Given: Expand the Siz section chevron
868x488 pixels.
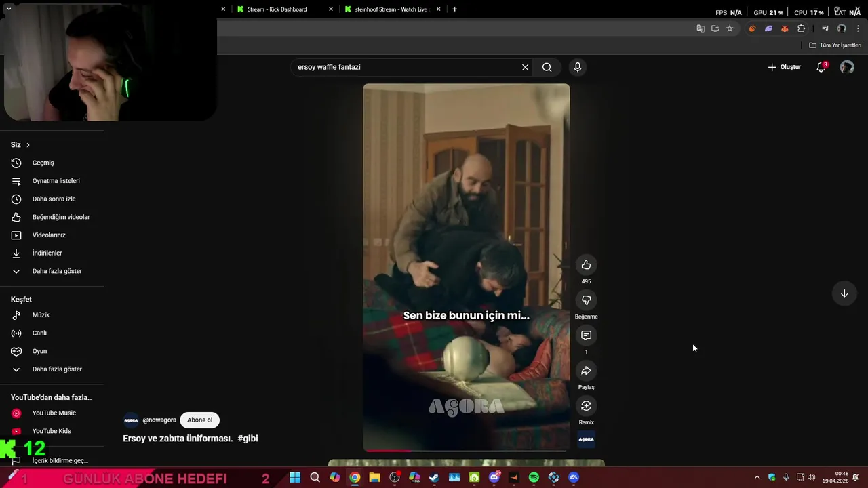Looking at the screenshot, I should 28,145.
